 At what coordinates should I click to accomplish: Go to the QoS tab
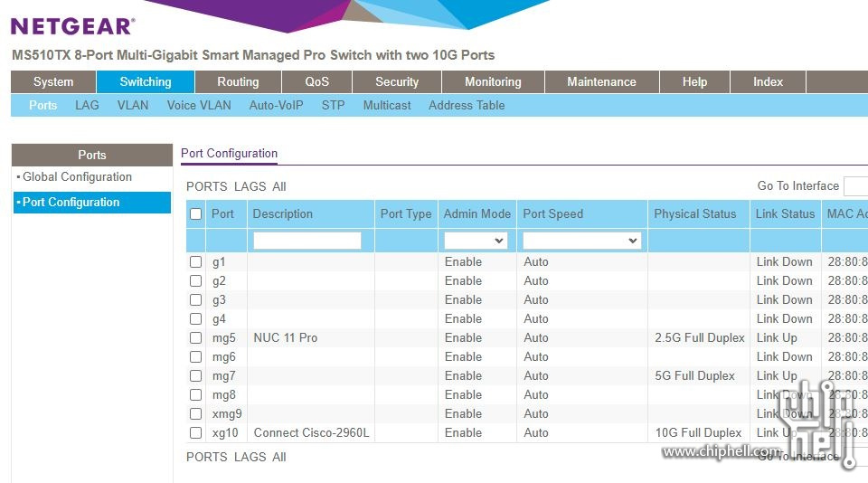pyautogui.click(x=316, y=81)
